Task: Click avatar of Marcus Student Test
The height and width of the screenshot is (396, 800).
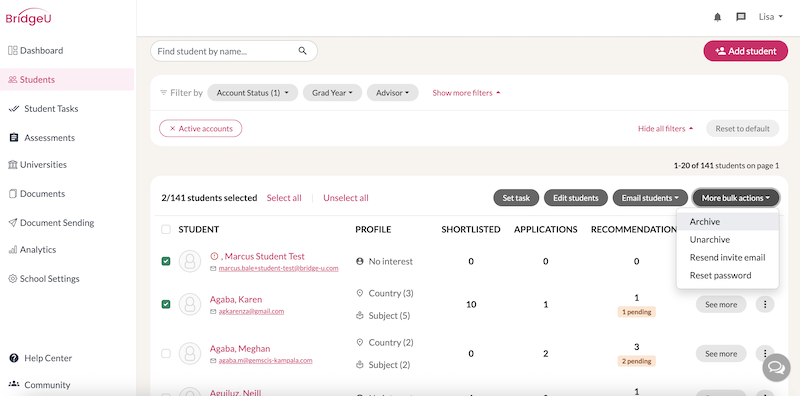Action: pos(190,261)
